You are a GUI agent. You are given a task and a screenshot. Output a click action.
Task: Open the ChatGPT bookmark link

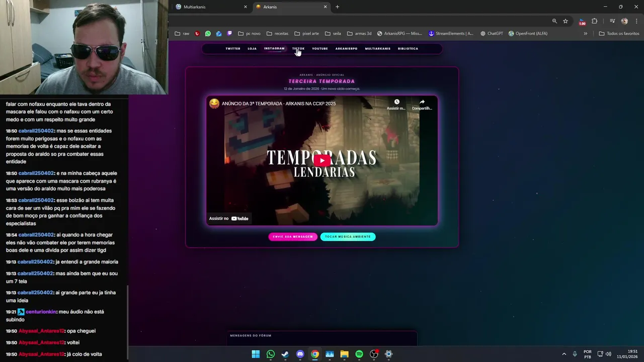click(492, 34)
